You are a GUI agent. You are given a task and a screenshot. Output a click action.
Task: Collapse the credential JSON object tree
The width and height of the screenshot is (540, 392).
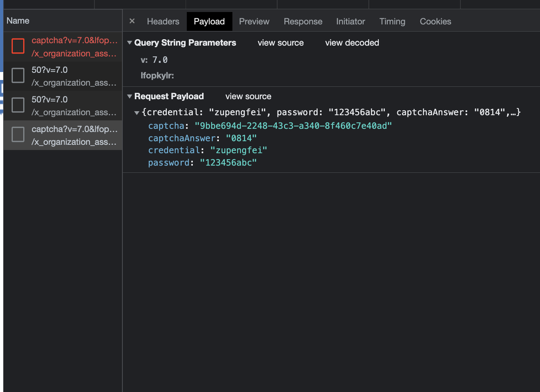(x=137, y=113)
